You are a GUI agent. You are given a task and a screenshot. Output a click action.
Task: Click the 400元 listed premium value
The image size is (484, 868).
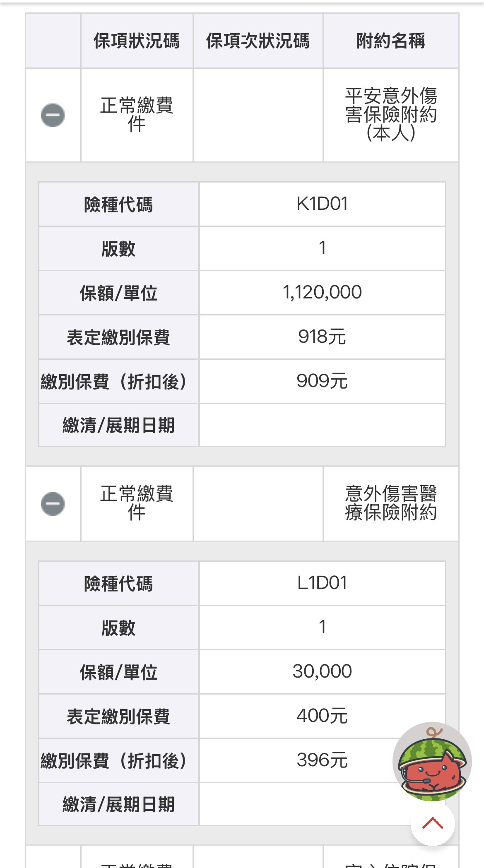pyautogui.click(x=322, y=716)
